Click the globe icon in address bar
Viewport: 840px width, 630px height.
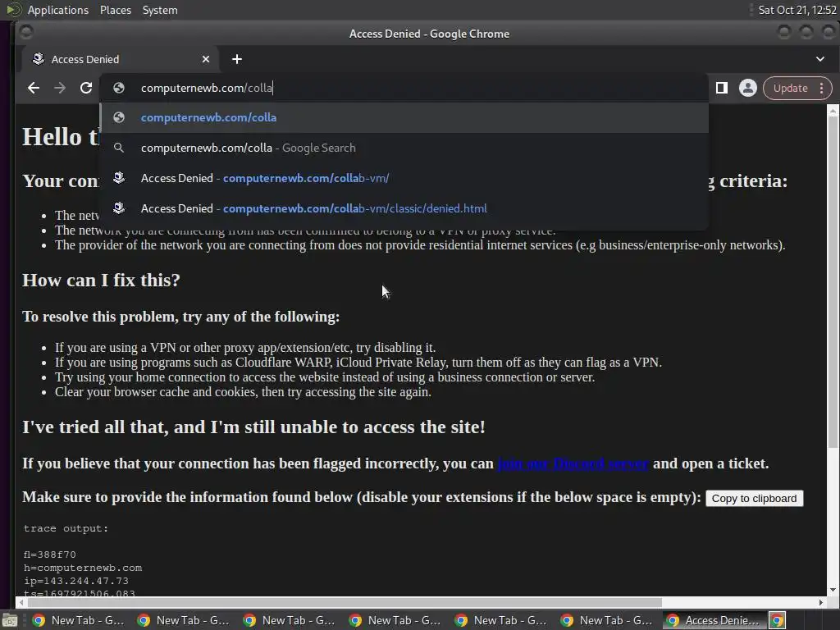[x=119, y=88]
